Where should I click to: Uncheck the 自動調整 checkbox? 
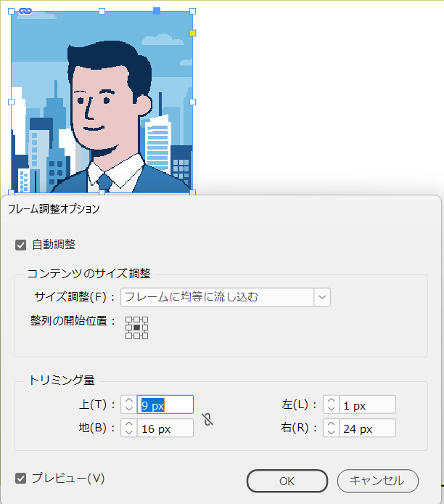point(20,245)
